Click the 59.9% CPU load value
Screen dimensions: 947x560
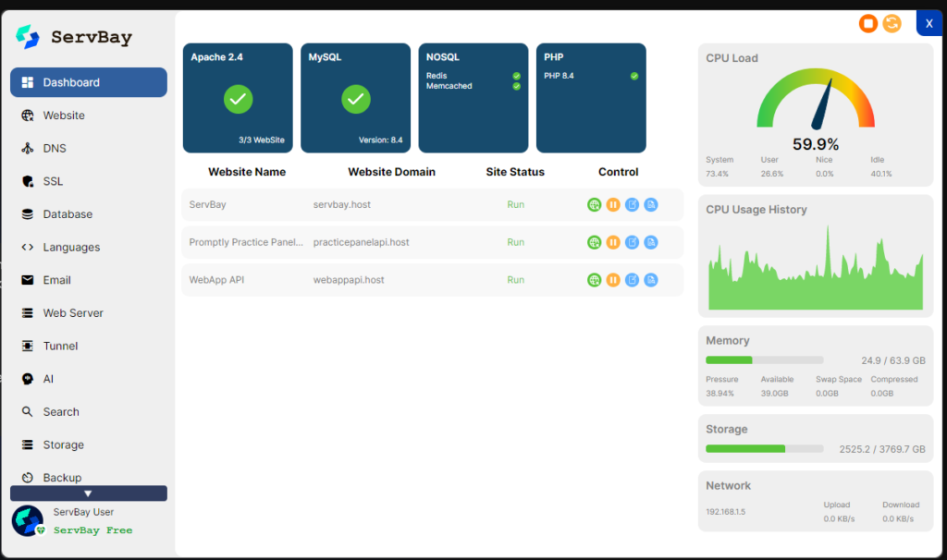tap(816, 144)
